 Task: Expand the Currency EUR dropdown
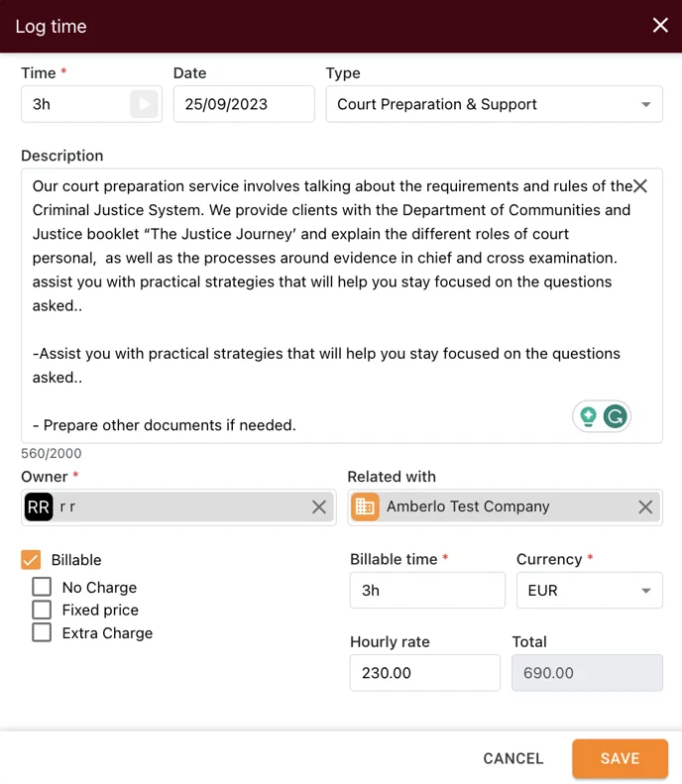[x=590, y=591]
